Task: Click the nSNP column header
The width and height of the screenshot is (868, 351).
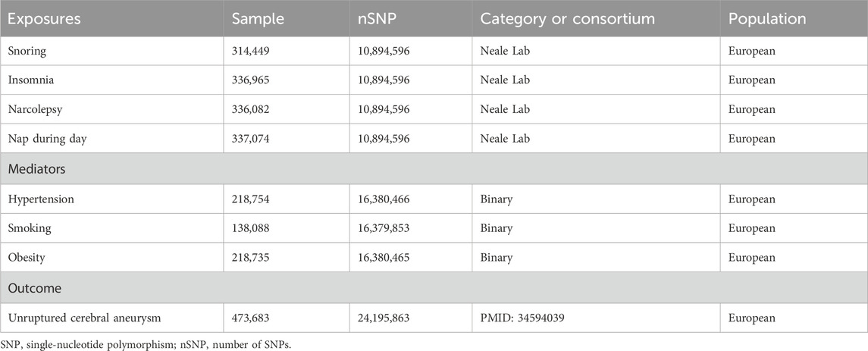Action: click(377, 19)
